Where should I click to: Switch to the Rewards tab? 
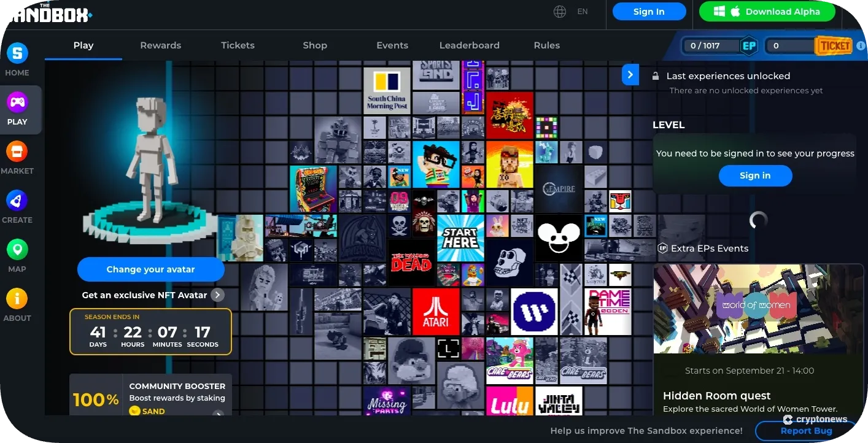160,45
